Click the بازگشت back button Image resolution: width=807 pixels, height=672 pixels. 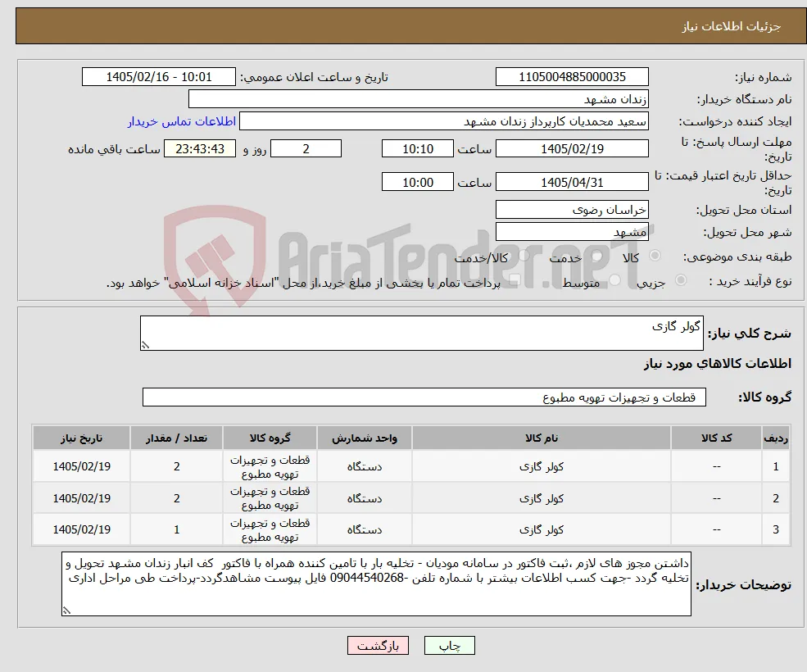coord(378,646)
